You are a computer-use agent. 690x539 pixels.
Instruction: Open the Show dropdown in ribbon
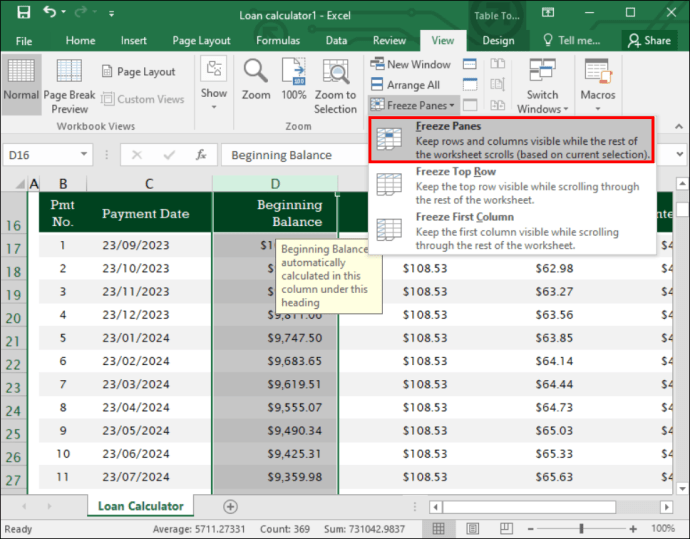click(214, 83)
